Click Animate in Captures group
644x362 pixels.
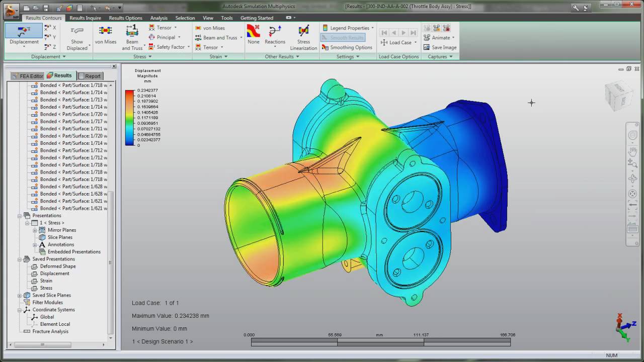click(439, 38)
